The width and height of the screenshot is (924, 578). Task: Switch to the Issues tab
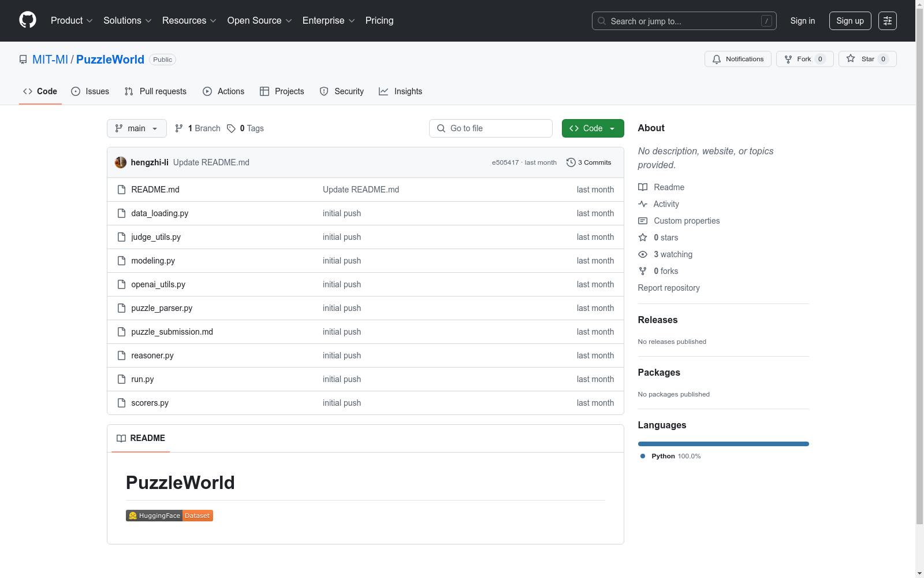pyautogui.click(x=90, y=91)
